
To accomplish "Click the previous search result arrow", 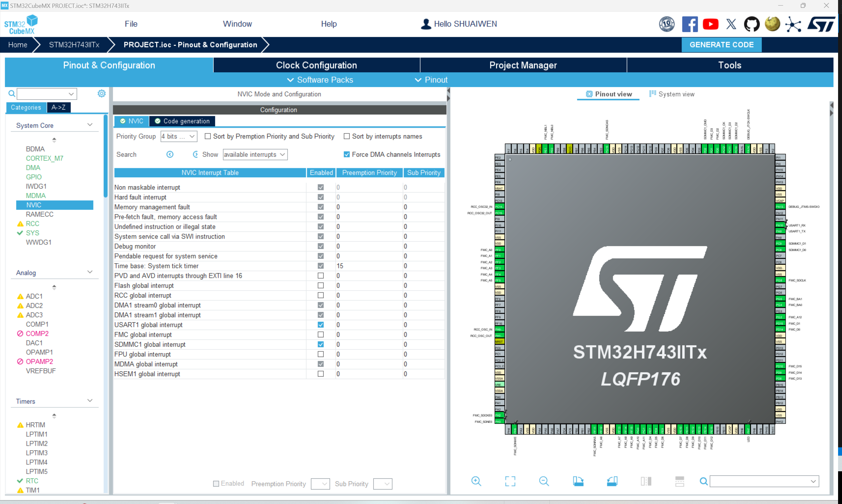I will pyautogui.click(x=170, y=154).
